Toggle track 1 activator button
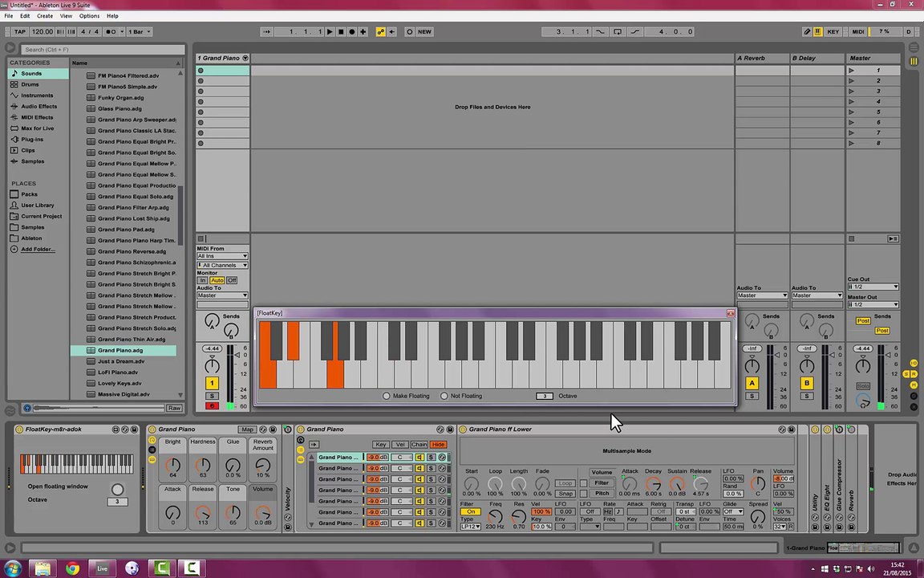 click(x=212, y=384)
